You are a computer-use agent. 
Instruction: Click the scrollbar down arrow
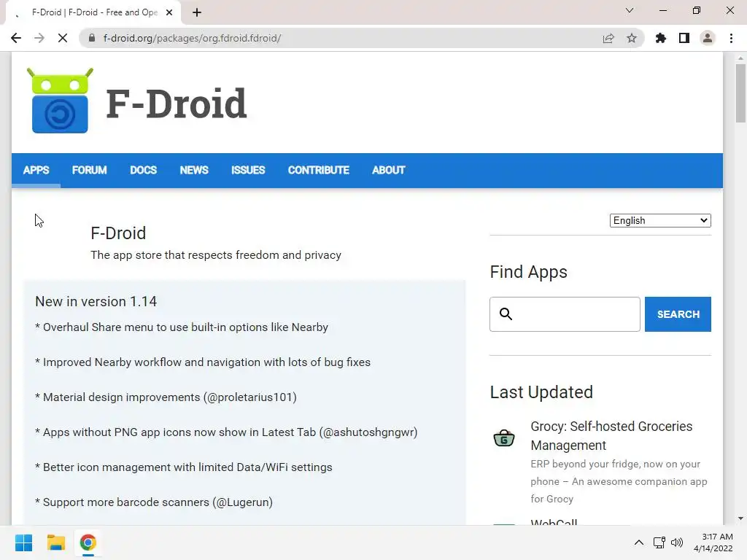tap(740, 518)
